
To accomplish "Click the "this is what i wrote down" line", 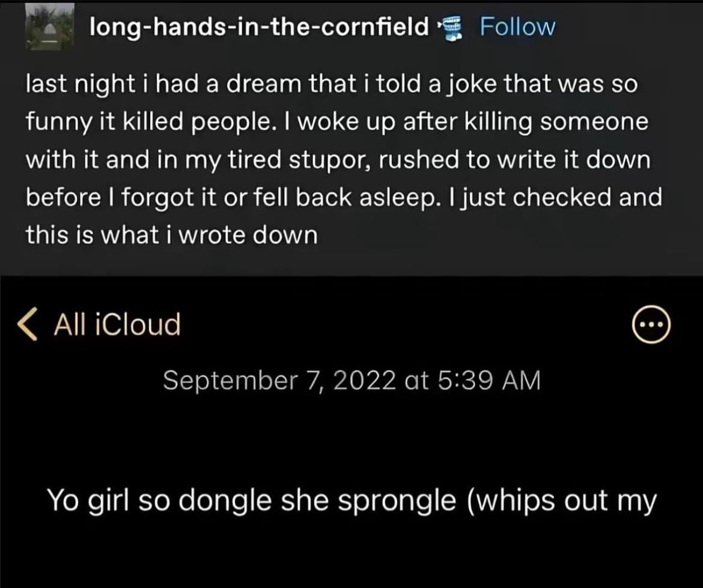I will 171,235.
